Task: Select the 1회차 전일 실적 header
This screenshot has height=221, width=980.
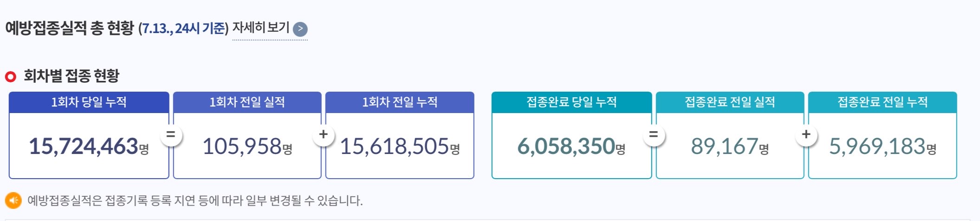Action: tap(247, 102)
